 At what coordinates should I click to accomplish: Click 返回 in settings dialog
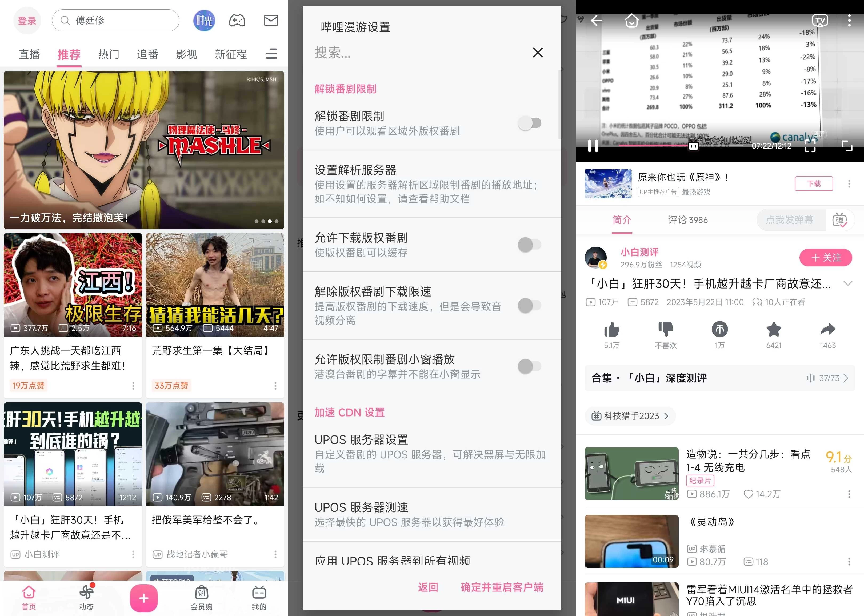click(428, 587)
